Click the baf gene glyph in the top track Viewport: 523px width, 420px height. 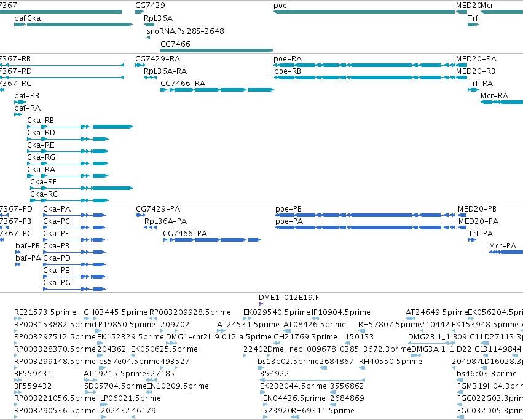click(x=20, y=25)
